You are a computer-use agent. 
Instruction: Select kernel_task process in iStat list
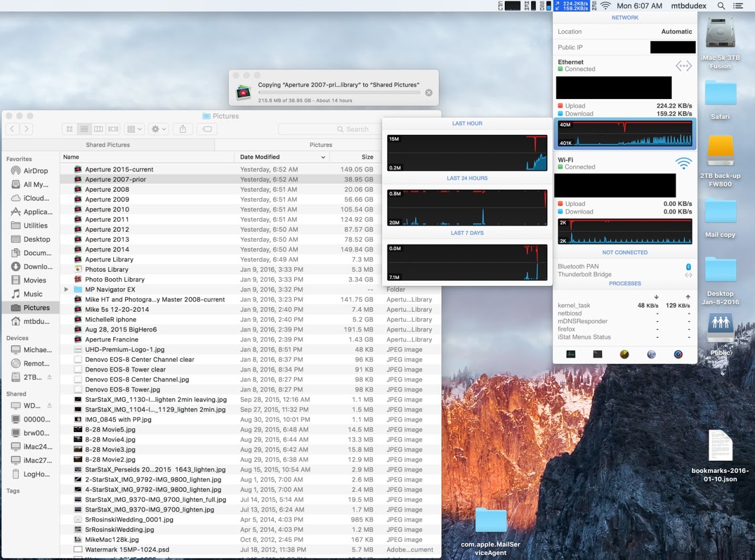pyautogui.click(x=625, y=305)
